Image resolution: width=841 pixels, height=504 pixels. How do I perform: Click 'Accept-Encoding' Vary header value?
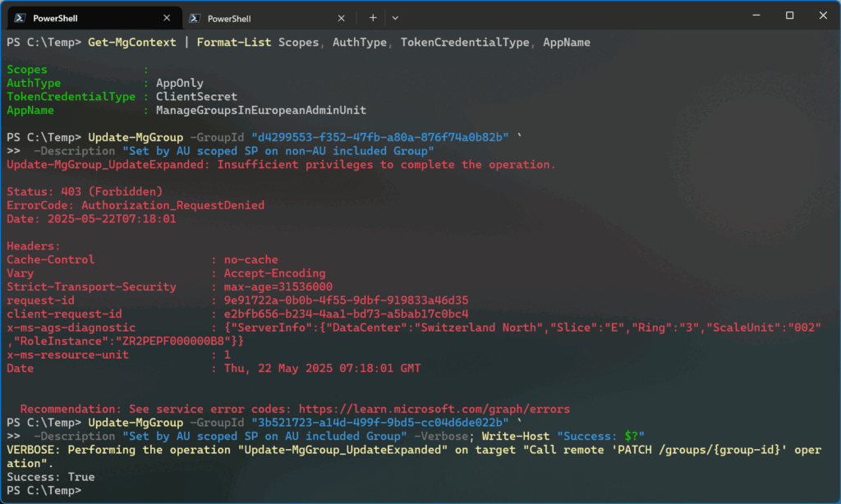pos(274,273)
